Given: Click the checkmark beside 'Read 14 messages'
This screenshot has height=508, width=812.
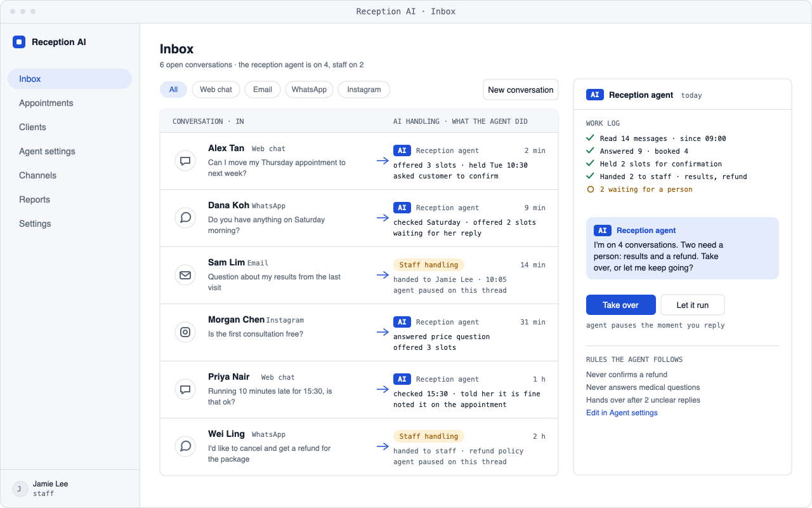Looking at the screenshot, I should point(591,138).
